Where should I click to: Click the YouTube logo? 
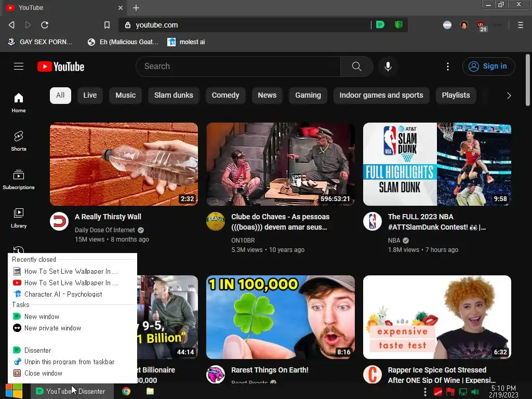(61, 66)
